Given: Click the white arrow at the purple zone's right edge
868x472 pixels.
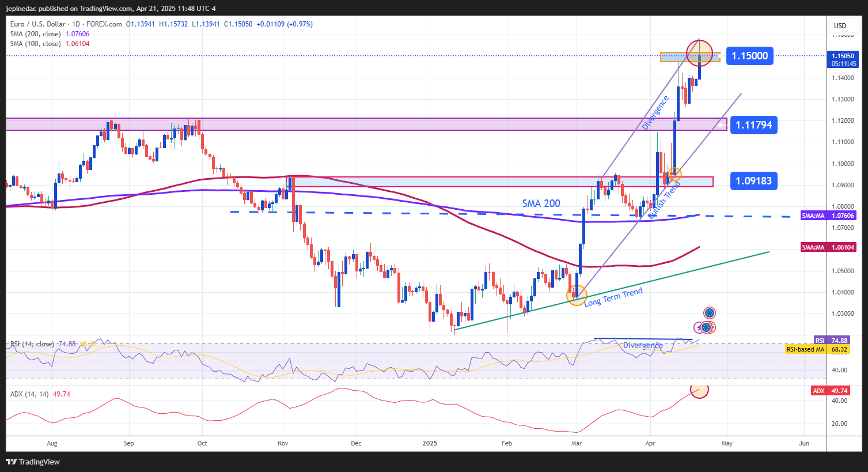Looking at the screenshot, I should pos(720,124).
